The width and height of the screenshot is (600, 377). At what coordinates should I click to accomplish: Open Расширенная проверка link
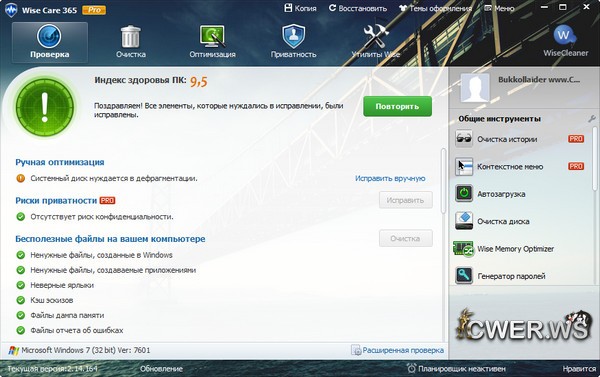tap(398, 350)
